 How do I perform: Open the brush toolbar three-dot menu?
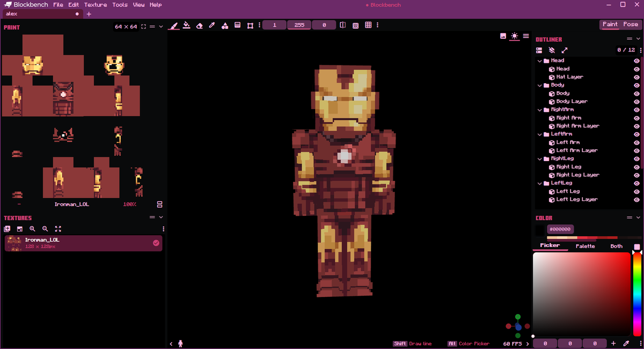click(260, 25)
